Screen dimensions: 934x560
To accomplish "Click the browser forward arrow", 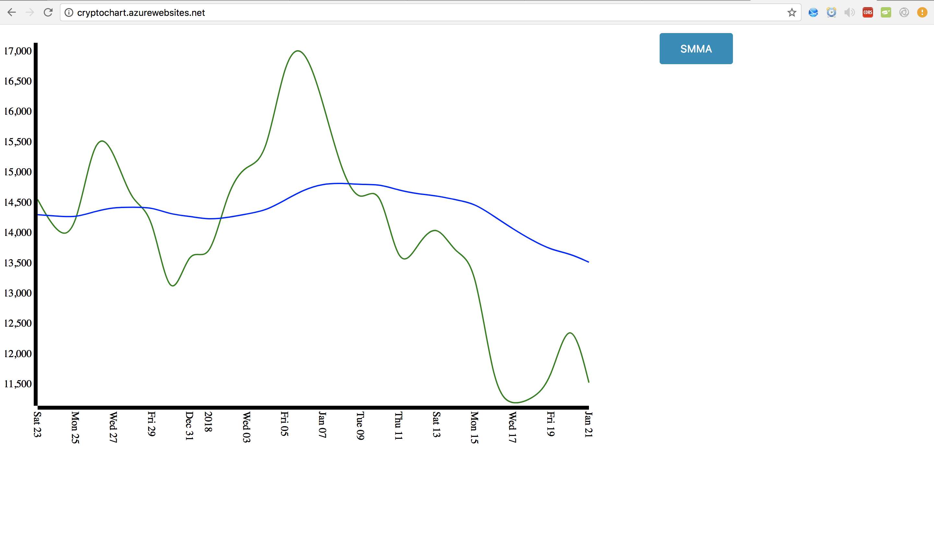I will tap(30, 12).
